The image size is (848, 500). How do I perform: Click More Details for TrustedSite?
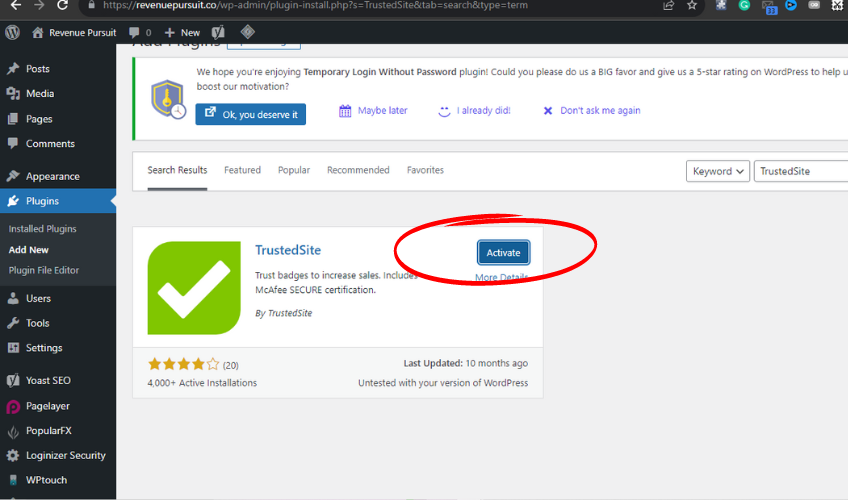pos(501,277)
